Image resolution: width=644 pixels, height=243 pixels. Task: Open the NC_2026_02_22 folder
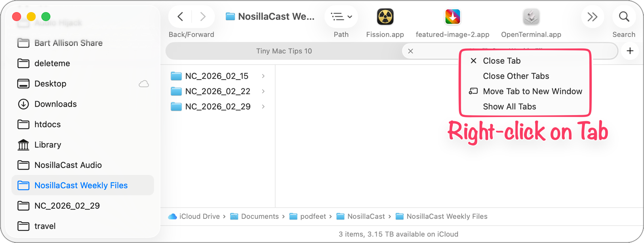pos(217,91)
